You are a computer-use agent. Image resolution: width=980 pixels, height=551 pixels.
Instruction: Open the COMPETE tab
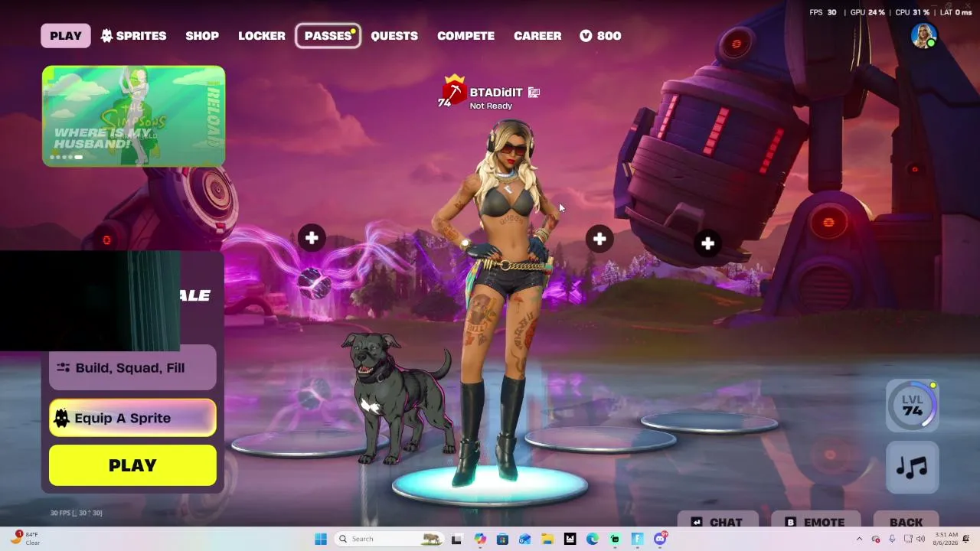465,36
